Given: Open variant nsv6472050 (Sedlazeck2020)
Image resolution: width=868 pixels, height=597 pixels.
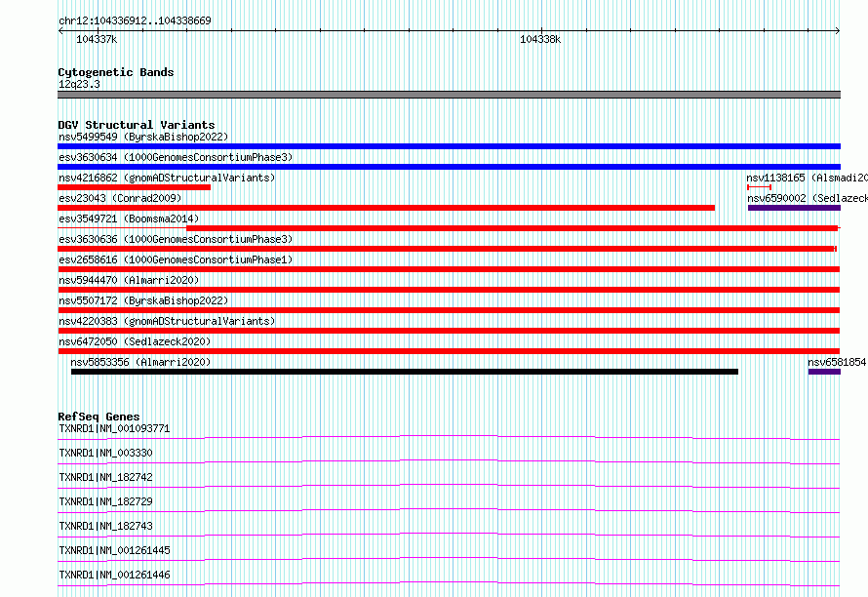Looking at the screenshot, I should (135, 341).
